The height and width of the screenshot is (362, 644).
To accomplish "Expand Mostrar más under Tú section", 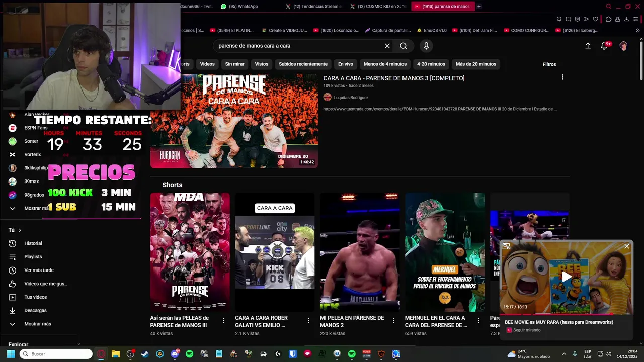I will (x=30, y=324).
